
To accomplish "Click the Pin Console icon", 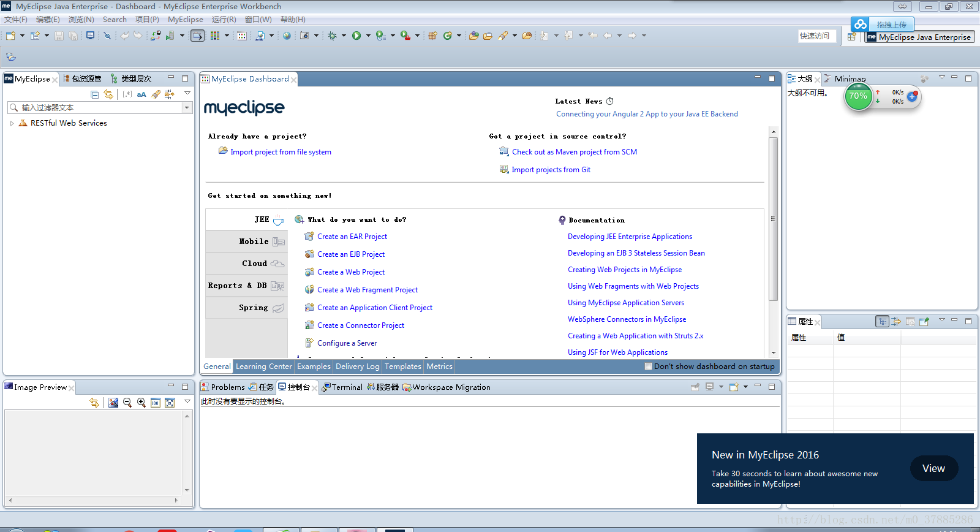I will click(695, 387).
